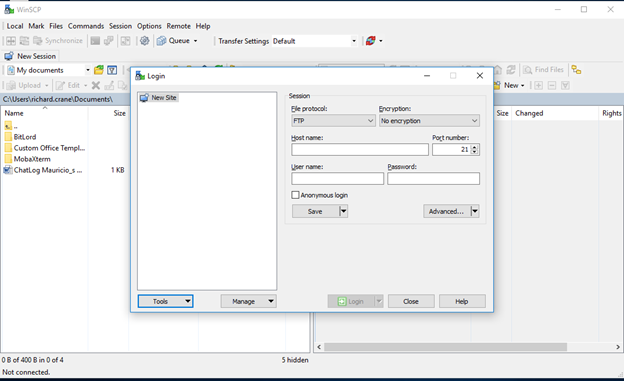Click the User name input field
Viewport: 624px width, 381px height.
[x=337, y=179]
